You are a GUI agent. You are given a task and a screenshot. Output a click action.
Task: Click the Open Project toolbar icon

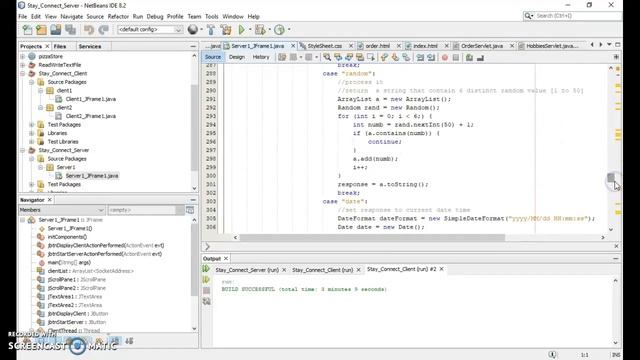click(x=56, y=29)
